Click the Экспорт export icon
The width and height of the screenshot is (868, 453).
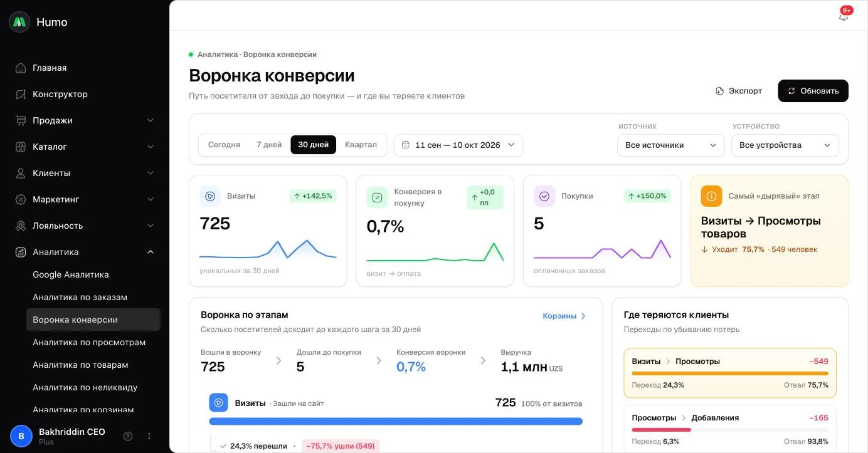click(720, 91)
